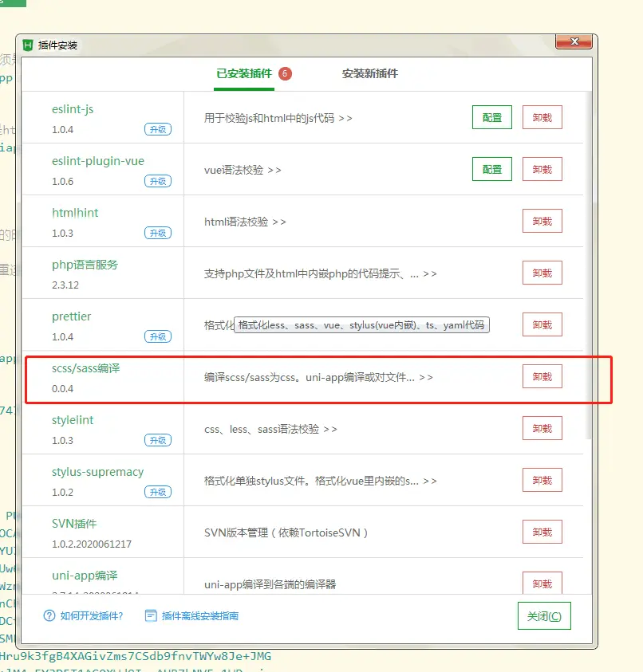Uninstall the scss/sass编译 plugin
The height and width of the screenshot is (672, 643).
[542, 376]
